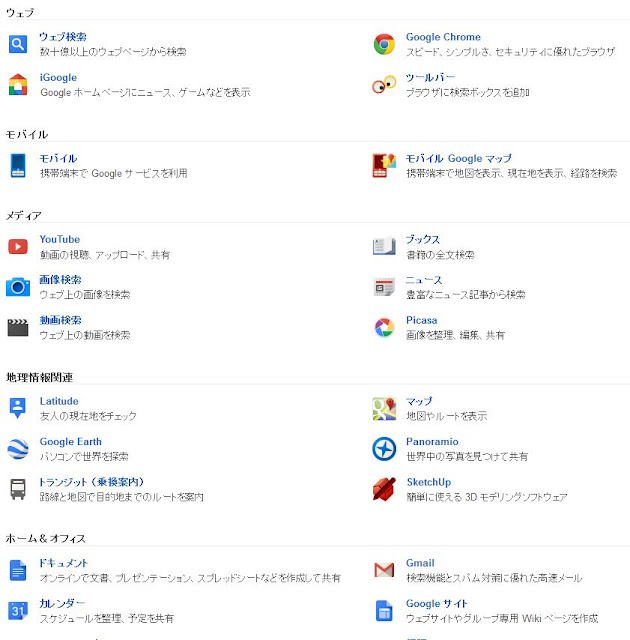The height and width of the screenshot is (640, 630).
Task: Click the Panoramio compass icon
Action: point(384,449)
